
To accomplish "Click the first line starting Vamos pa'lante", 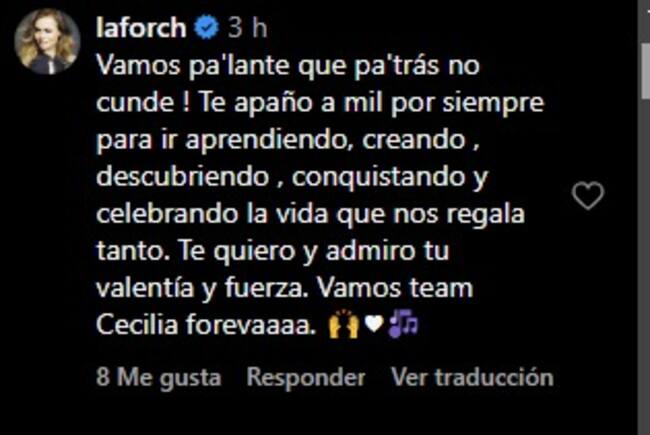I will [288, 66].
